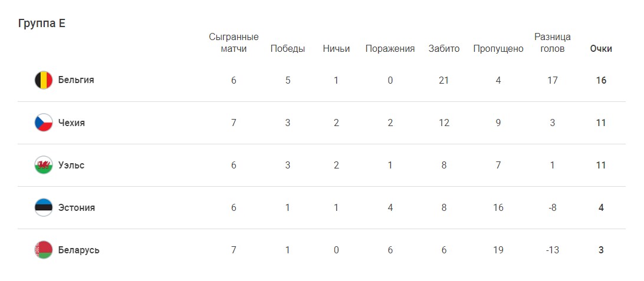Click the Разница голов column header
This screenshot has width=644, height=281.
tap(553, 43)
